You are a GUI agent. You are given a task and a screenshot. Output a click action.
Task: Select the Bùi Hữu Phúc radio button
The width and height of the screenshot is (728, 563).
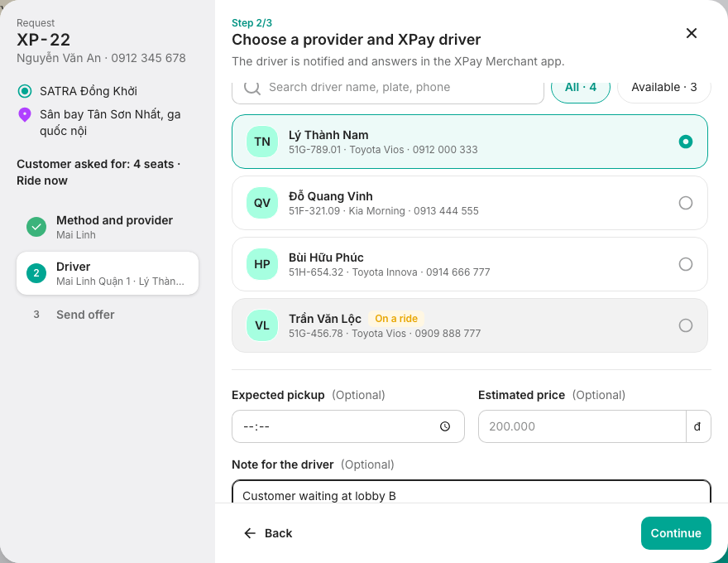[686, 264]
